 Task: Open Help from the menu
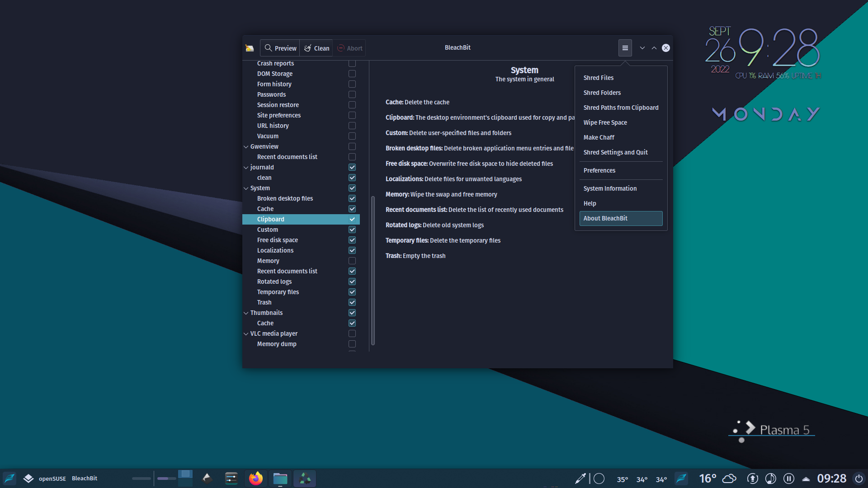621,203
